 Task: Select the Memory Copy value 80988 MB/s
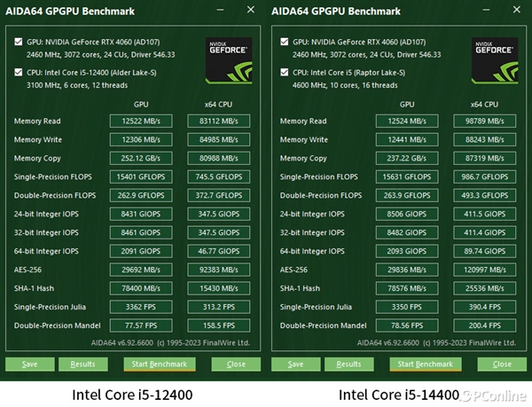coord(219,159)
